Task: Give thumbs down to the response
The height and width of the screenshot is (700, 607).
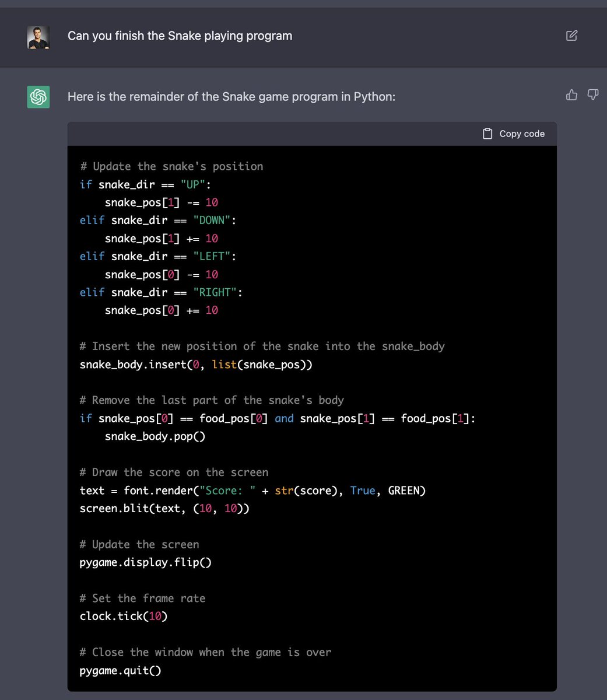Action: (593, 94)
